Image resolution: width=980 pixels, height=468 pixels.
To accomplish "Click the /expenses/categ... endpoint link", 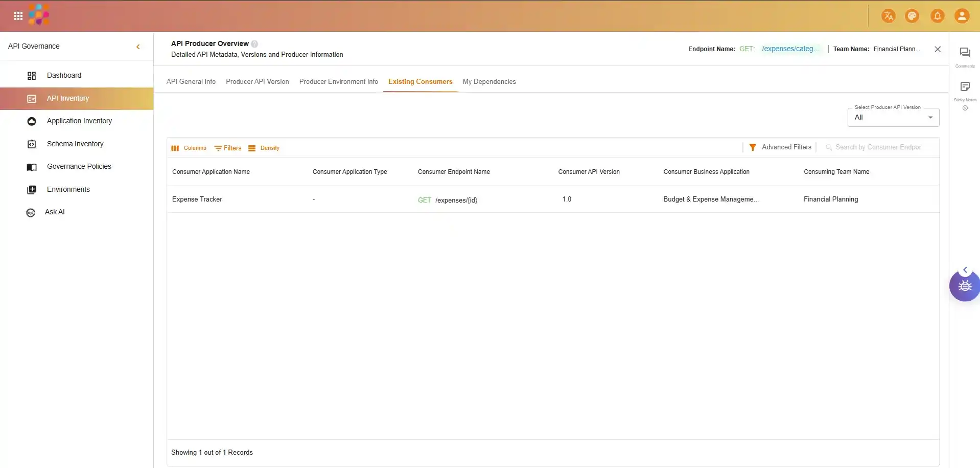I will [790, 49].
